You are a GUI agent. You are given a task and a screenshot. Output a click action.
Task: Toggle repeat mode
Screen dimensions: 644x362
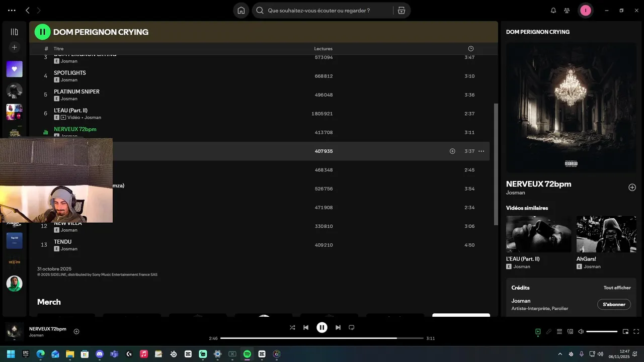(352, 327)
